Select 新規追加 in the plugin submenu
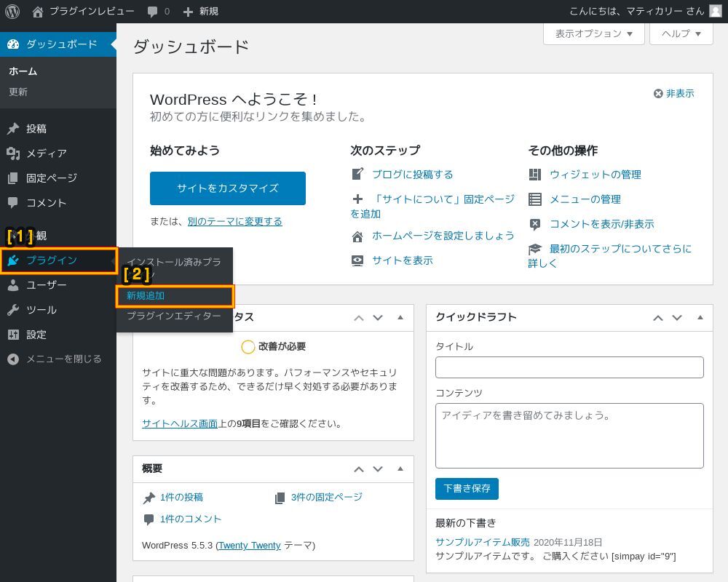 175,296
